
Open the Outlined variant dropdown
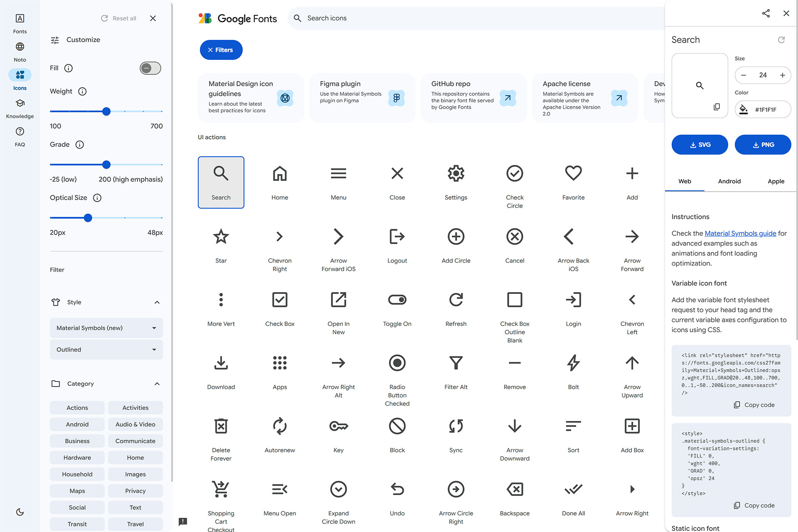pos(106,350)
